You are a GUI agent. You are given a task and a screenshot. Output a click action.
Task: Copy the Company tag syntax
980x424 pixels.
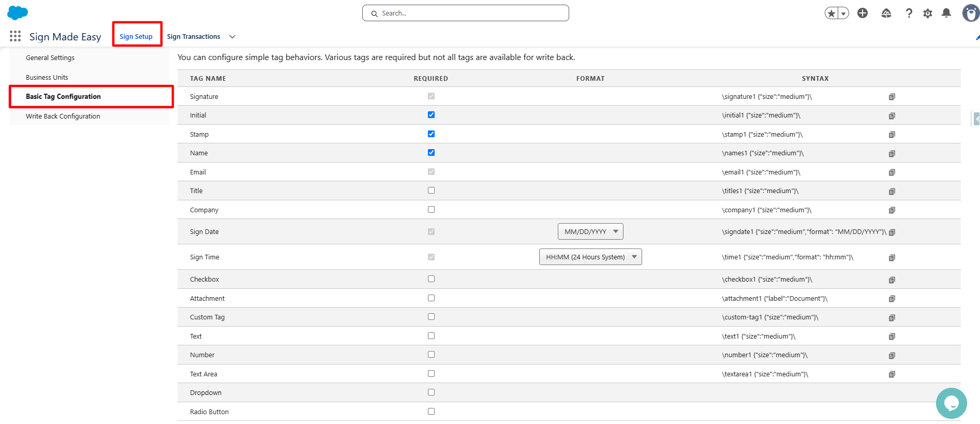pyautogui.click(x=892, y=210)
